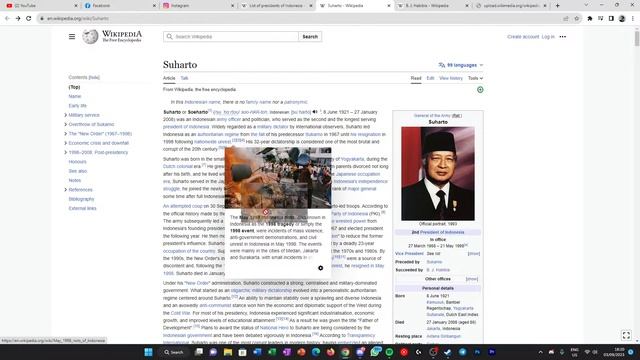
Task: Open Firefox from the taskbar
Action: click(x=331, y=352)
